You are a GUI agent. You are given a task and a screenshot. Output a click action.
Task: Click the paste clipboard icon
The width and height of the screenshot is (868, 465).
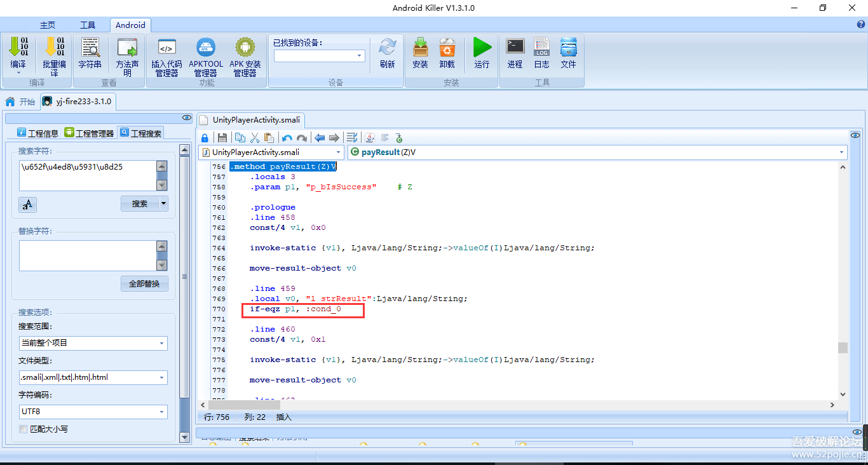(269, 138)
